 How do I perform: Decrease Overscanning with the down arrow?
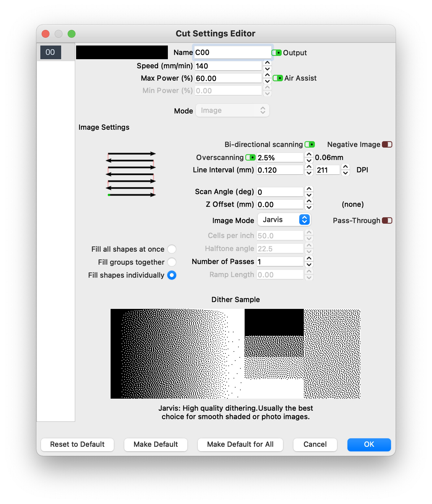(309, 161)
